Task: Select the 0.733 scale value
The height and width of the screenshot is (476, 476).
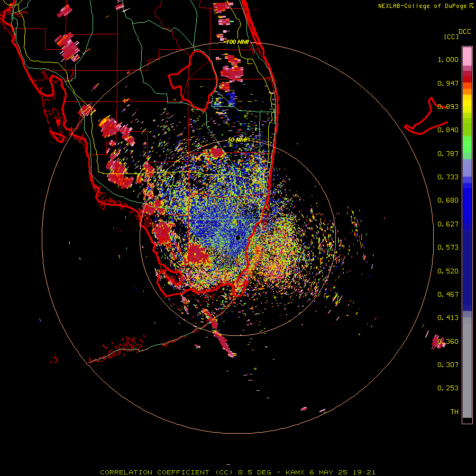Action: click(448, 177)
